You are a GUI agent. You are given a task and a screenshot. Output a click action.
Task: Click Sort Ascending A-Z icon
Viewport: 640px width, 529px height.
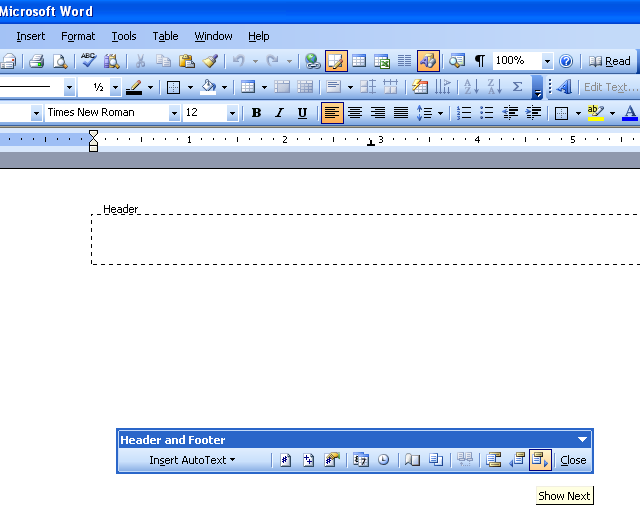click(472, 87)
